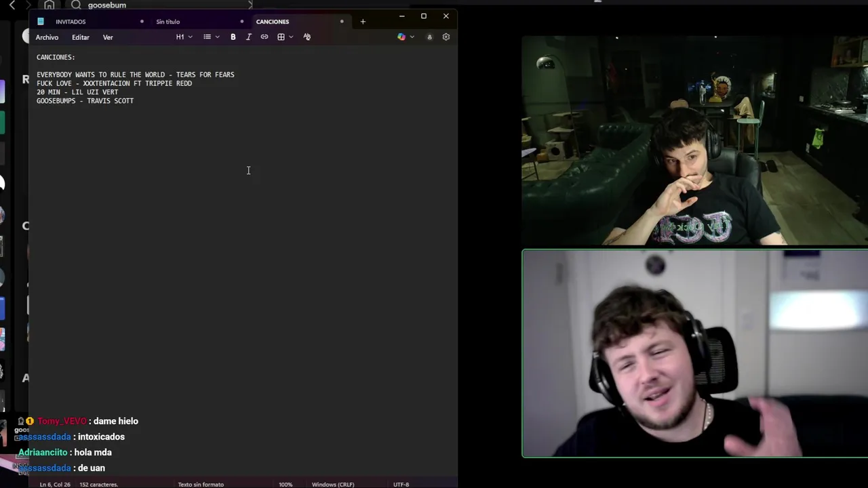Click the list formatting icon
The width and height of the screenshot is (868, 488).
tap(207, 37)
